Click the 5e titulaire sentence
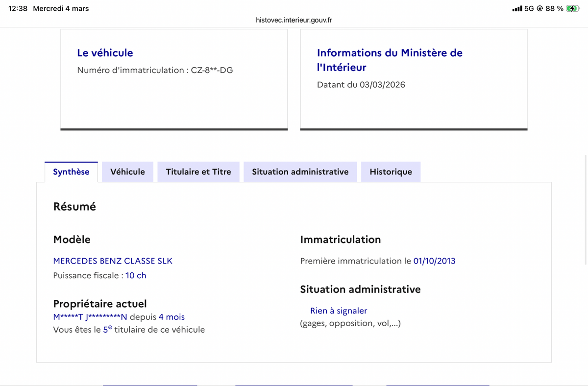 [129, 330]
